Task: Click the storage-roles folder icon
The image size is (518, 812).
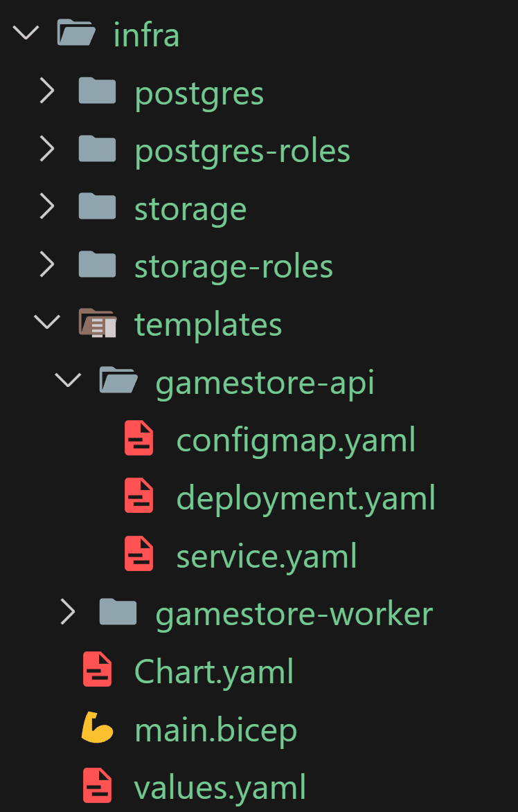Action: (97, 264)
